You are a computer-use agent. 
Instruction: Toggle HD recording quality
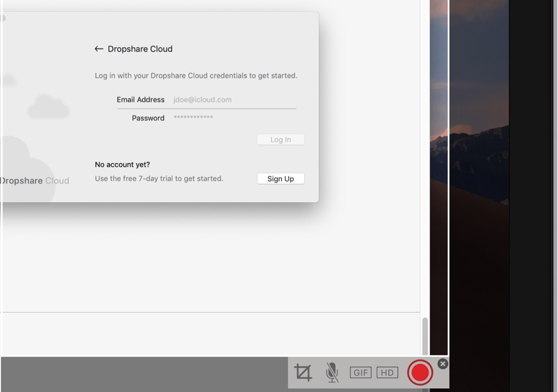(x=387, y=373)
